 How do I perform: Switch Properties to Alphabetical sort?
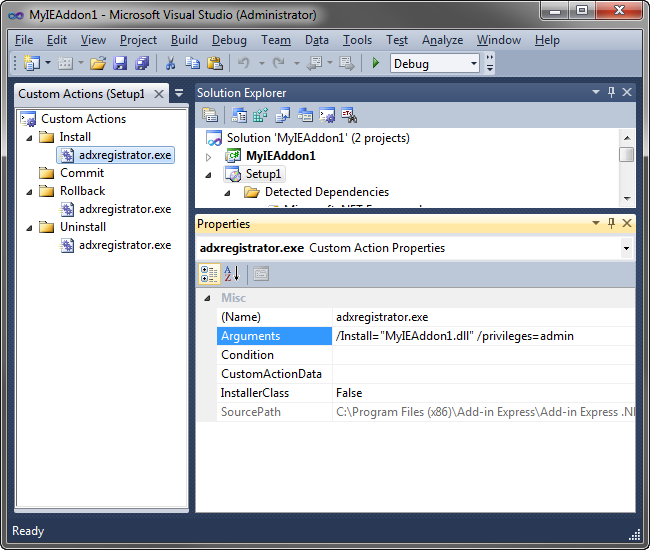232,274
